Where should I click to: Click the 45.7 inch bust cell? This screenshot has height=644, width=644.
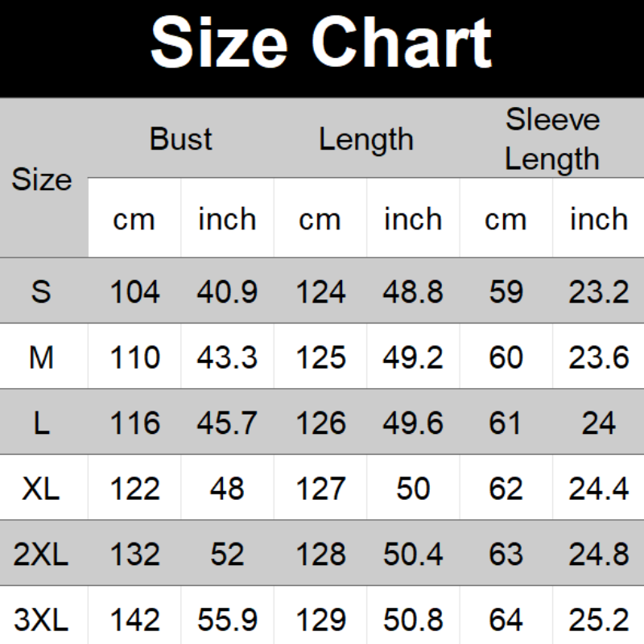(227, 423)
